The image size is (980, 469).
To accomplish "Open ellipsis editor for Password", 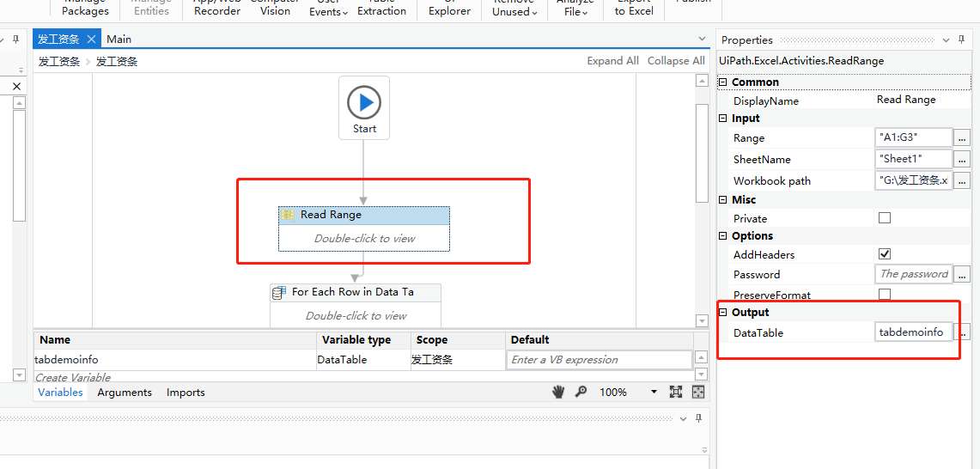I will pos(962,274).
